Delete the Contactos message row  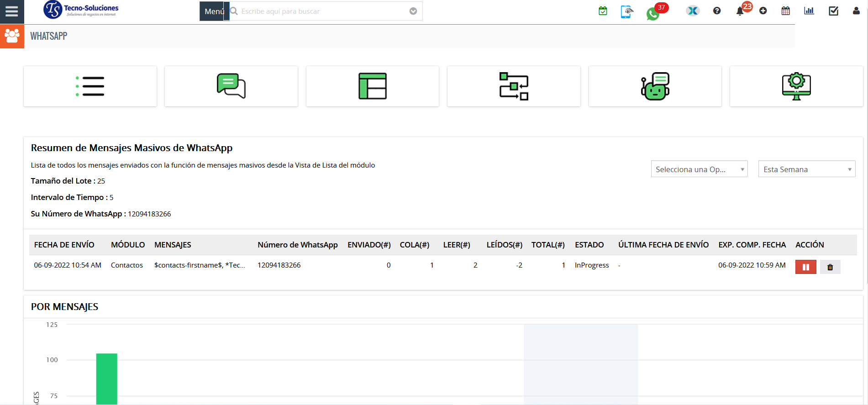[830, 267]
